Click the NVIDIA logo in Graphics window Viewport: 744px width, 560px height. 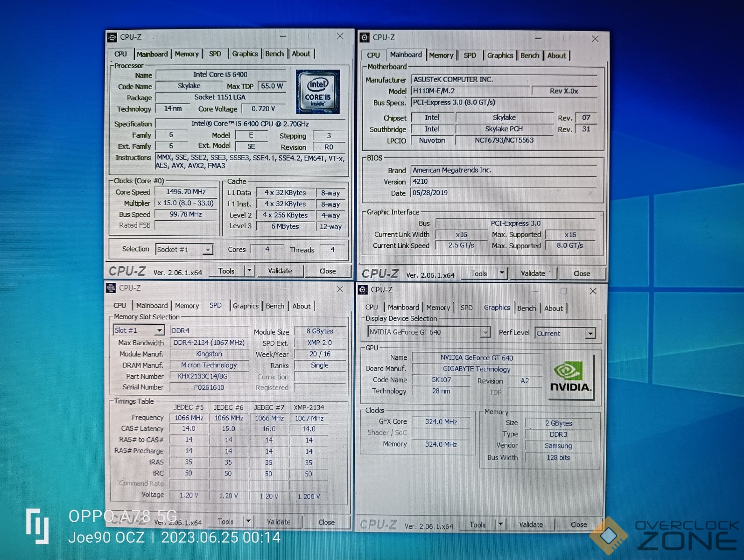tap(571, 378)
